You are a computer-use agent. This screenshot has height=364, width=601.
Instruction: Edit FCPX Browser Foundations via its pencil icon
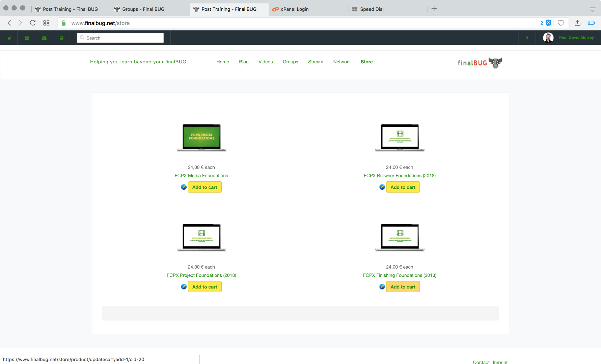(382, 187)
